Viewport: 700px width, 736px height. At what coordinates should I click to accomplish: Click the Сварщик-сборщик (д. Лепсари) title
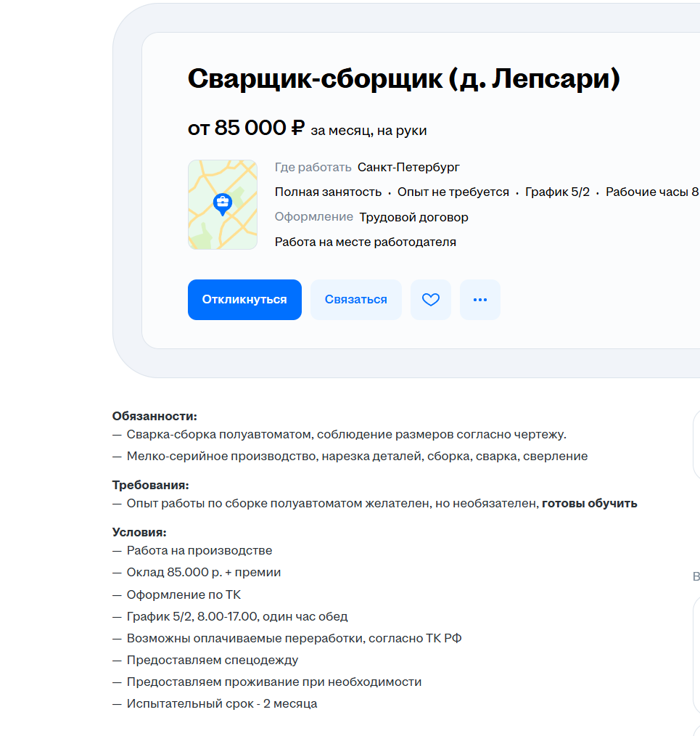404,78
